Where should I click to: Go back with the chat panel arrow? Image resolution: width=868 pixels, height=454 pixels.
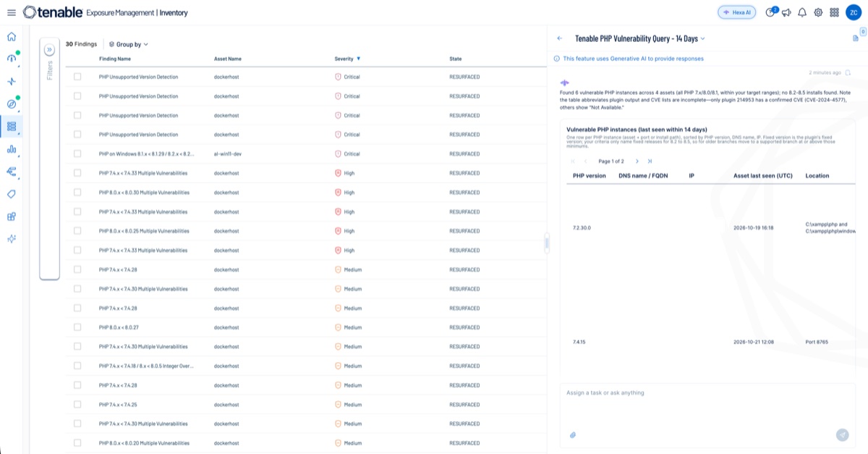coord(559,38)
